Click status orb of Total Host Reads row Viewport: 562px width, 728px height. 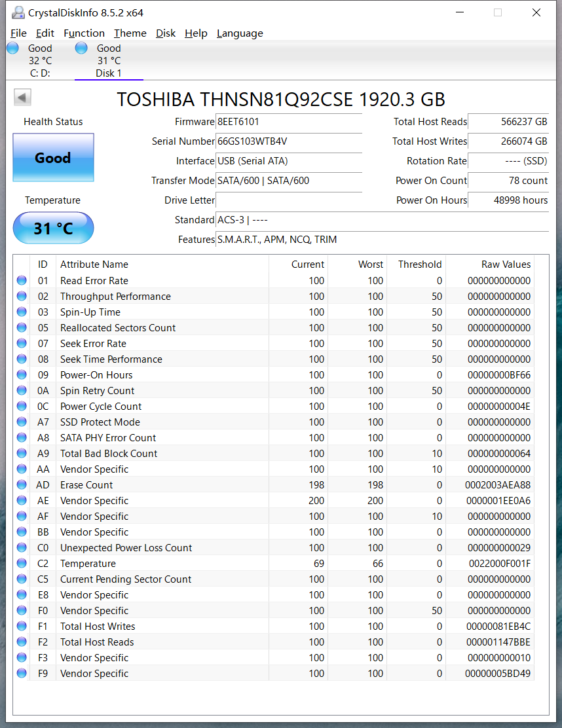tap(22, 642)
